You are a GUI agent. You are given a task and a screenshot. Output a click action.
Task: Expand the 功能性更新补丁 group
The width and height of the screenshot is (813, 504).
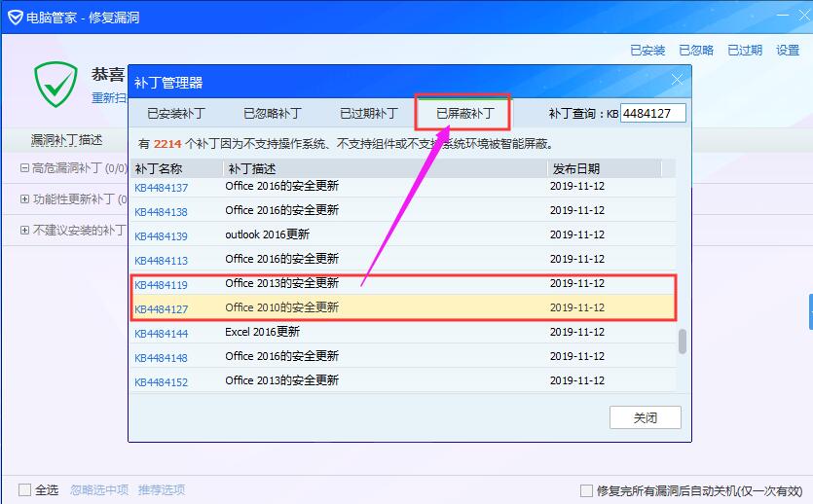(24, 198)
